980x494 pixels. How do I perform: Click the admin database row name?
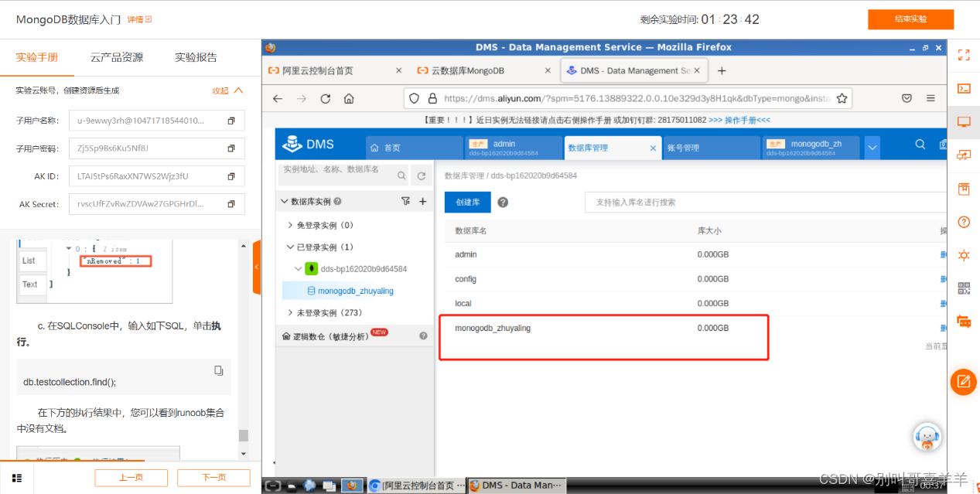(466, 254)
